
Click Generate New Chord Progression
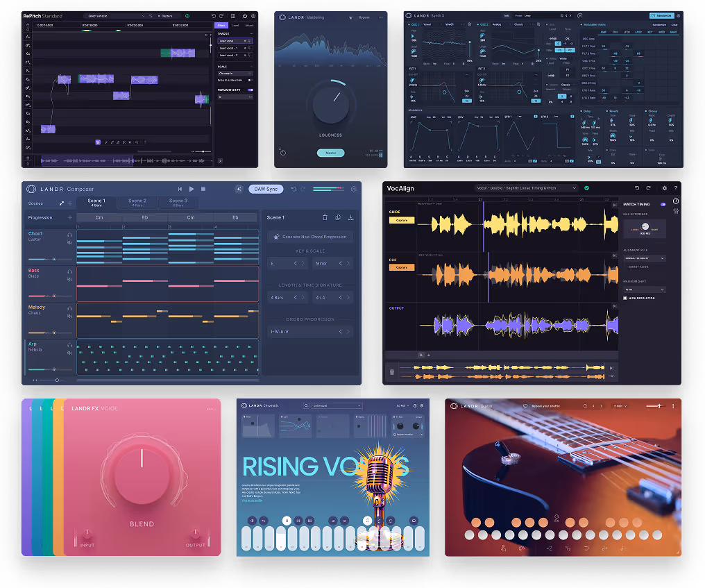click(310, 237)
